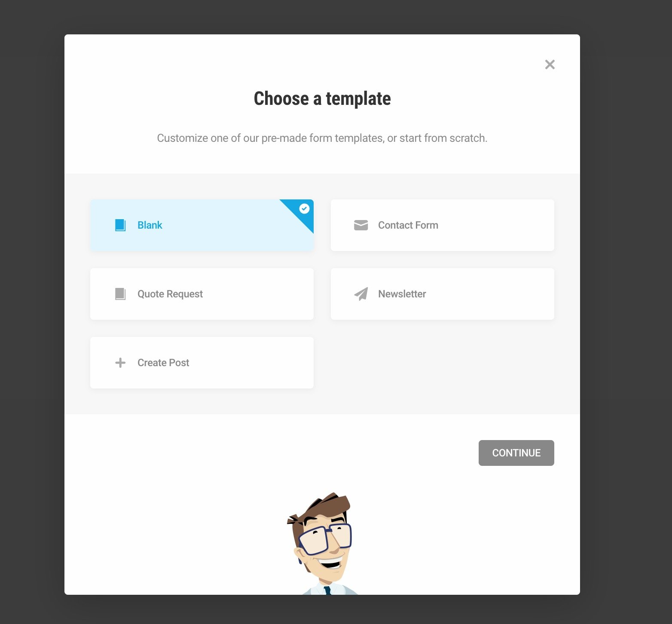
Task: Click empty area of the Contact Form card
Action: point(494,225)
